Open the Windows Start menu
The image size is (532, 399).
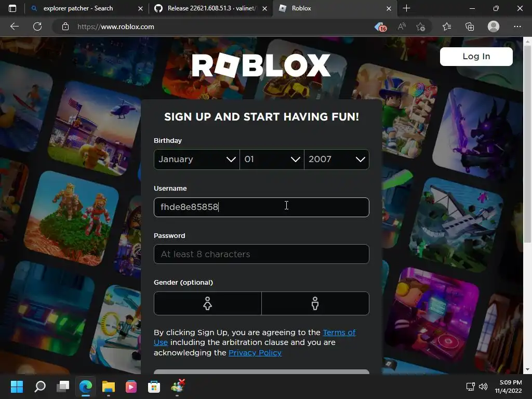[17, 387]
